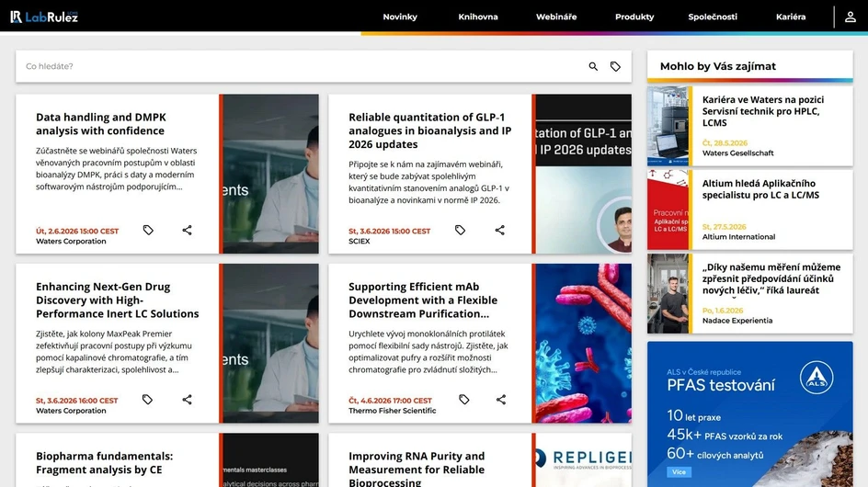The width and height of the screenshot is (868, 487).
Task: Open the mAb Development antibody thumbnail
Action: coord(584,343)
